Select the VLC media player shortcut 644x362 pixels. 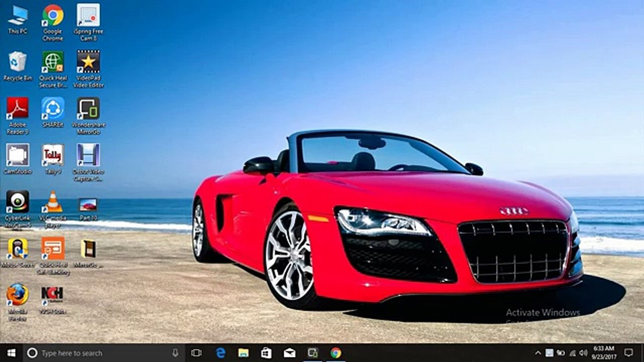[x=53, y=209]
